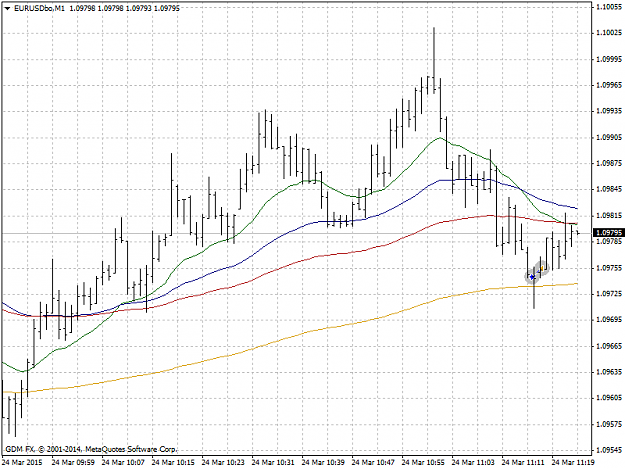Click price scale value 1.09545

coord(609,450)
